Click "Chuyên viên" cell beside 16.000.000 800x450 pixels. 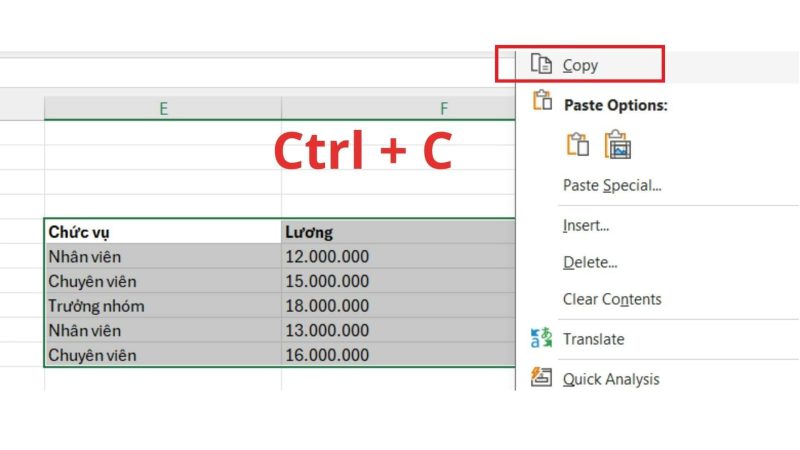click(163, 355)
